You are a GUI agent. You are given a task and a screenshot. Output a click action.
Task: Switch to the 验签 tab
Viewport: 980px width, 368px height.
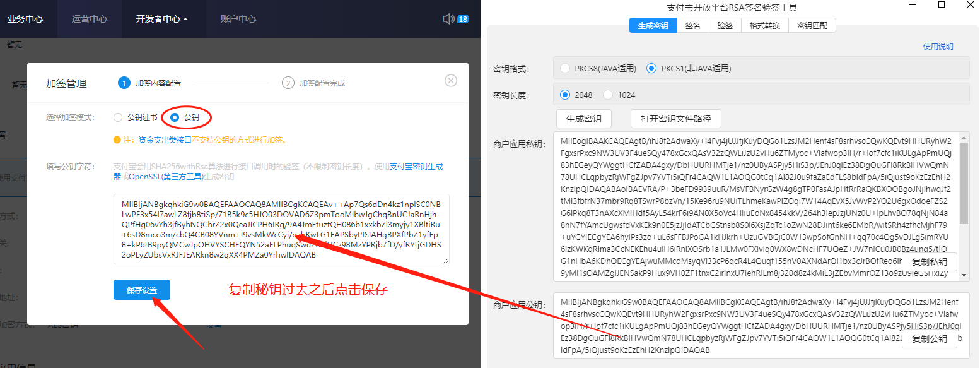pyautogui.click(x=725, y=25)
